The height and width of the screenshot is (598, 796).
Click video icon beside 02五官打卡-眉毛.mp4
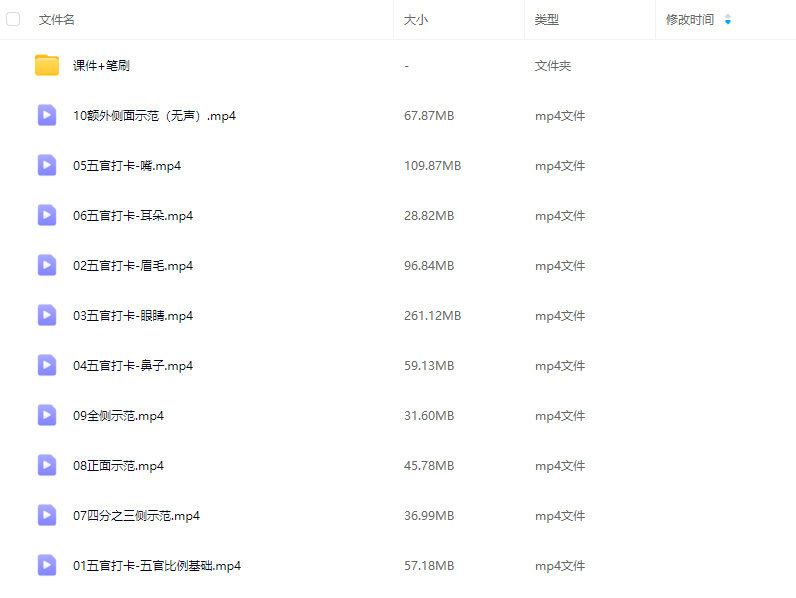(x=47, y=266)
